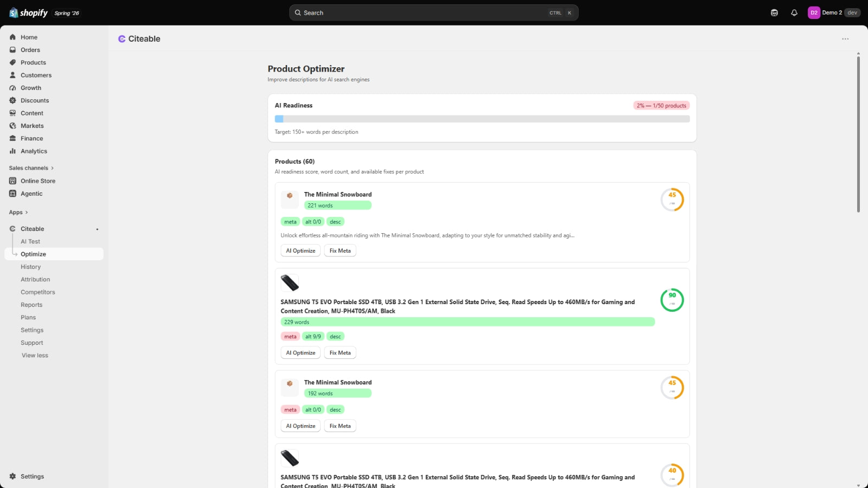The width and height of the screenshot is (868, 488).
Task: Click the Citeable app logo in header
Action: coord(122,39)
